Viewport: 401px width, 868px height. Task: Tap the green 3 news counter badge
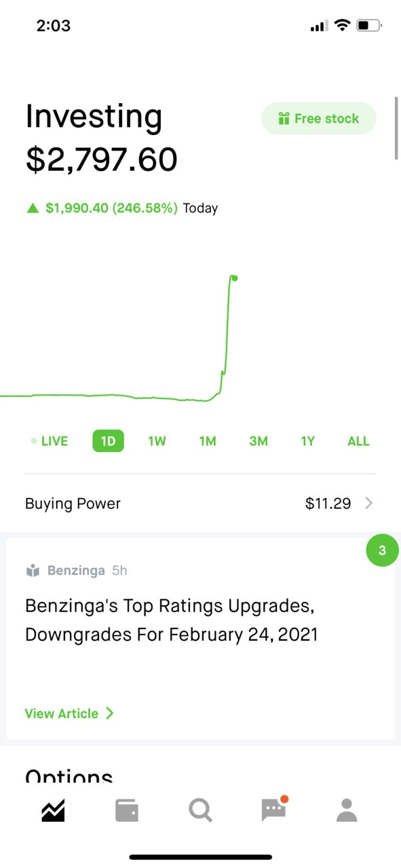382,550
